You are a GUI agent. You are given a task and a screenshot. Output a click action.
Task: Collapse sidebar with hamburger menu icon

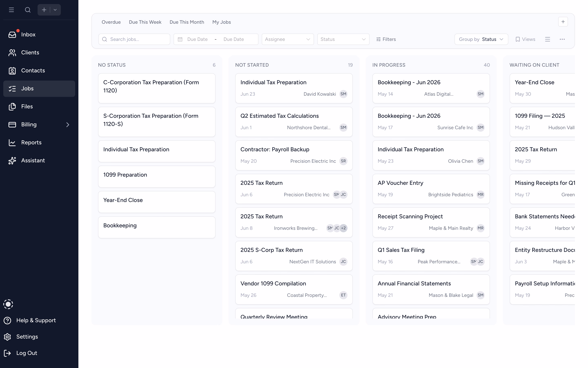[11, 10]
